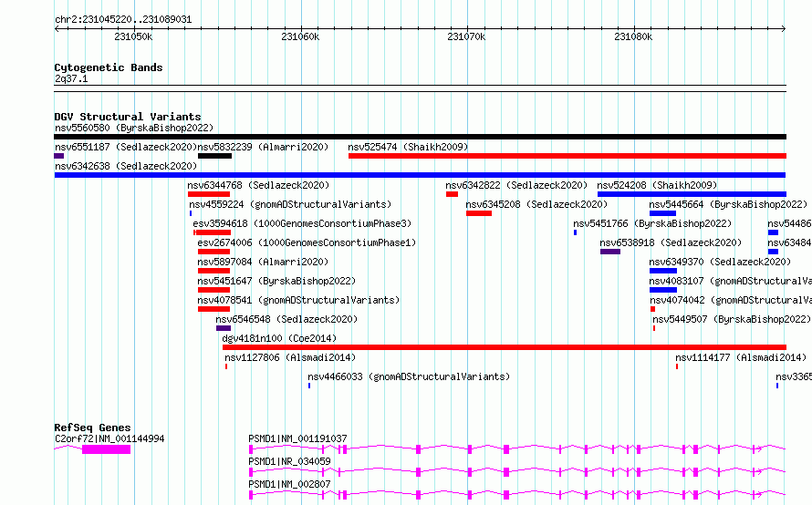This screenshot has width=812, height=505.
Task: Click the purple nsv6546548 variant bar
Action: [224, 328]
